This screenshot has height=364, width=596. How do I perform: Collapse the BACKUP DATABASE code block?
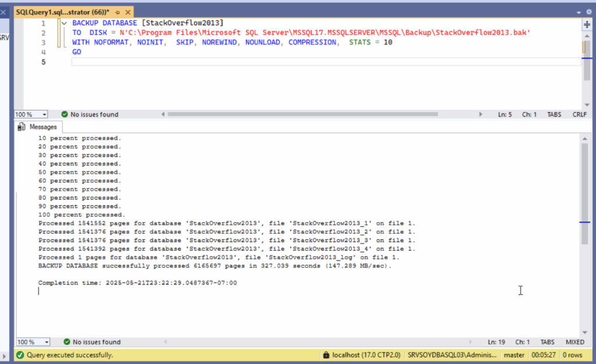[x=64, y=23]
